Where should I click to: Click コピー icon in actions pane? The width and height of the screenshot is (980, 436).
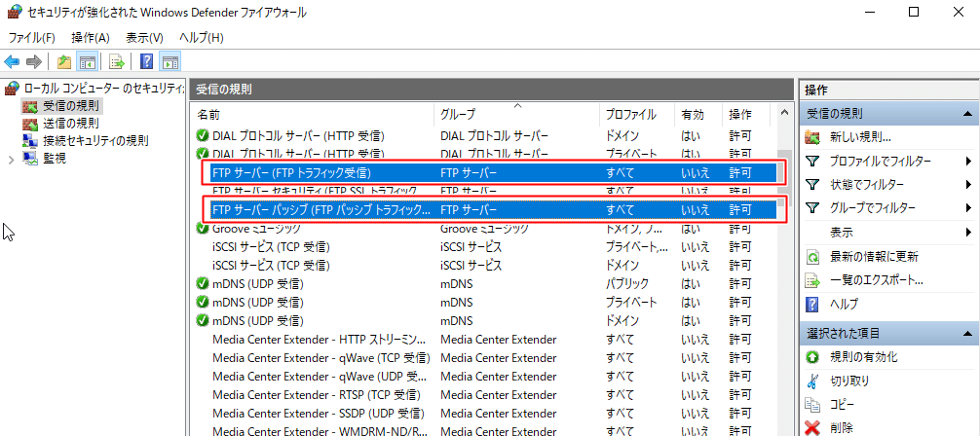tap(812, 404)
